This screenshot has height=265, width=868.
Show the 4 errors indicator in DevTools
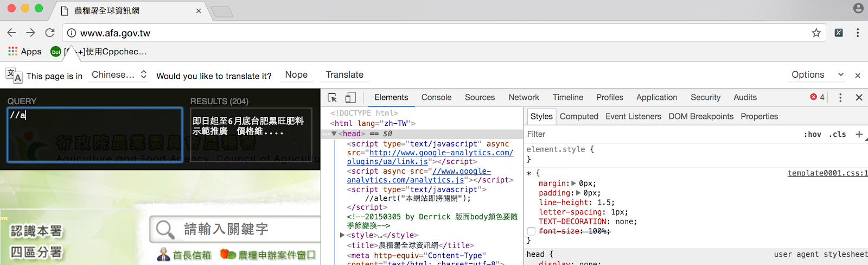(817, 97)
